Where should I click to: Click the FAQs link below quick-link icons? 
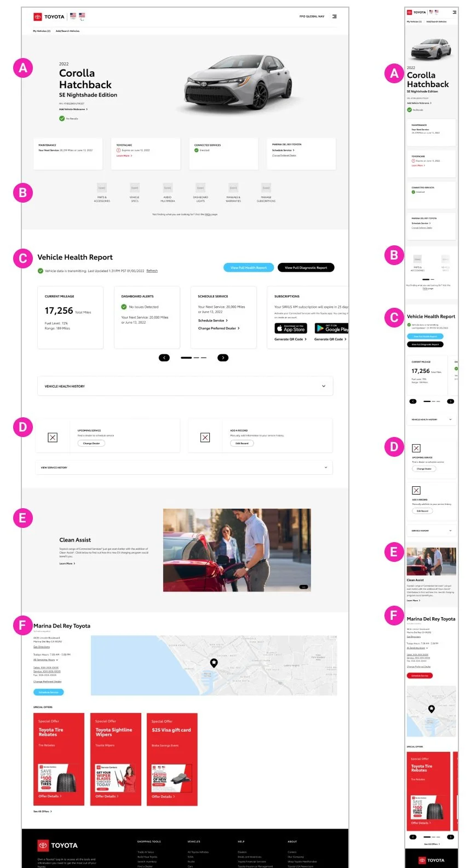coord(208,214)
